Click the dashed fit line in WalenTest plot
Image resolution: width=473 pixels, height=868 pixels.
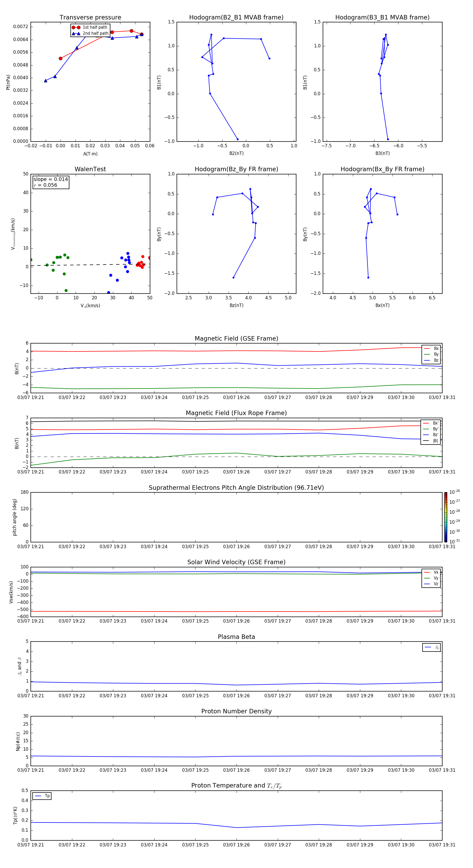pos(90,265)
